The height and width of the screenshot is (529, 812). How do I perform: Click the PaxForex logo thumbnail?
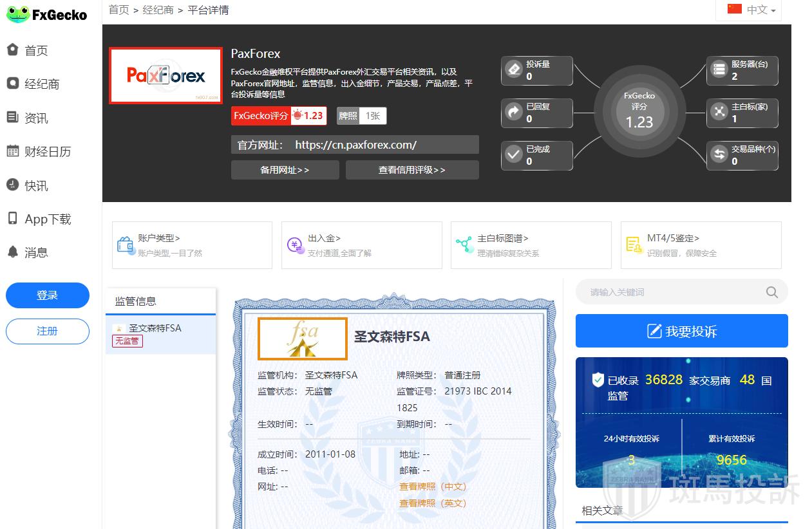(x=165, y=75)
